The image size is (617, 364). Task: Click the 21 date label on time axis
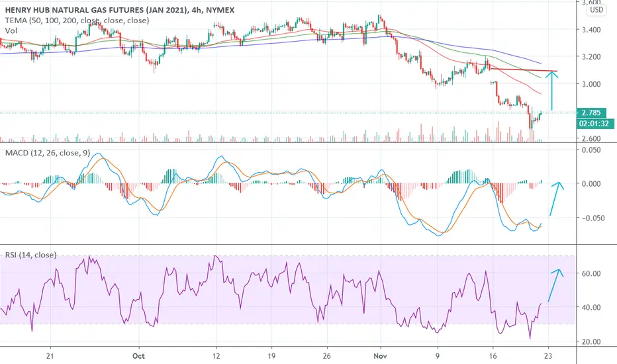[50, 356]
